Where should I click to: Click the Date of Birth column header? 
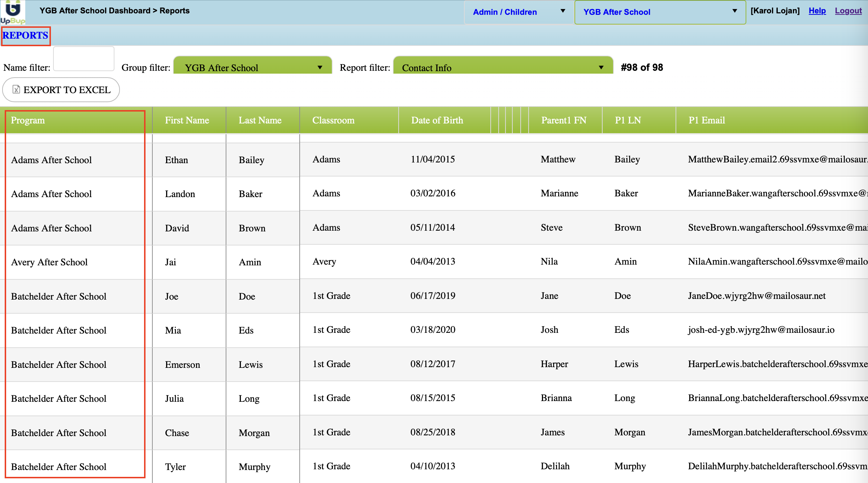(437, 120)
